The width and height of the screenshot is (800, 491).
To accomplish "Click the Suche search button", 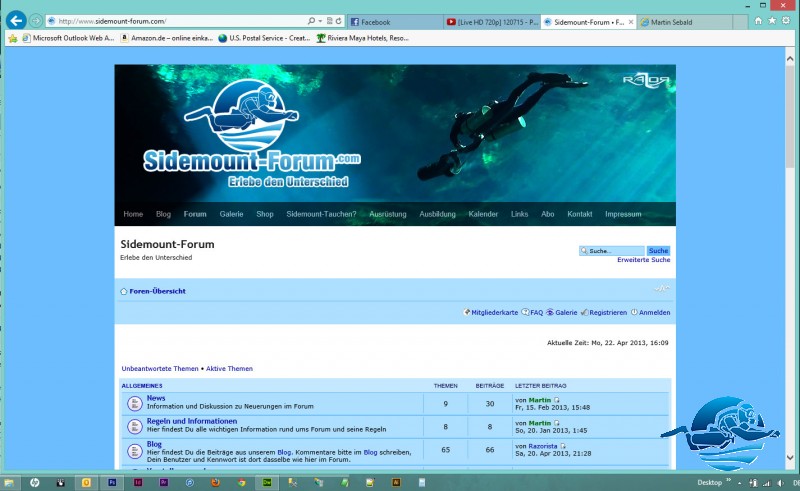I will [x=658, y=251].
